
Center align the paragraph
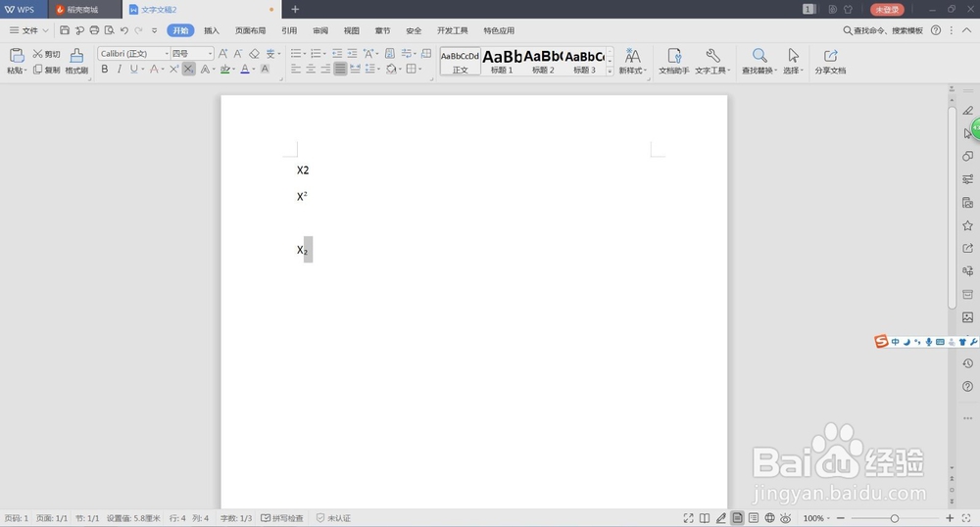coord(311,69)
